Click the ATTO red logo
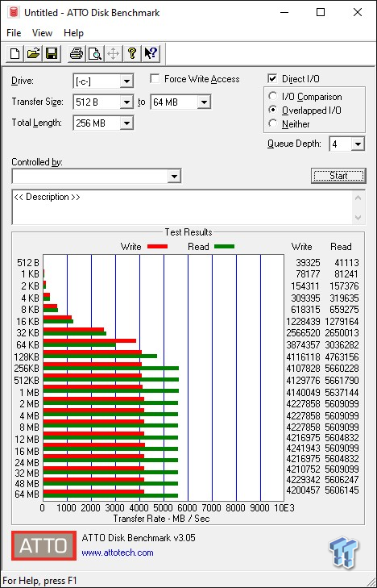Viewport: 377px width, 588px height. [x=43, y=545]
